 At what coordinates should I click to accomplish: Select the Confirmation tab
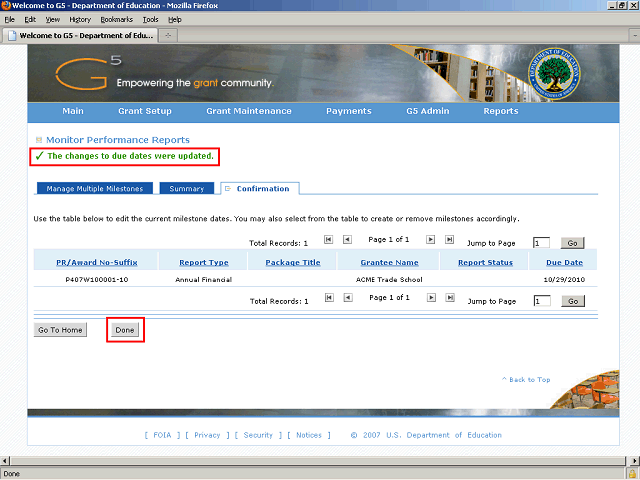260,189
